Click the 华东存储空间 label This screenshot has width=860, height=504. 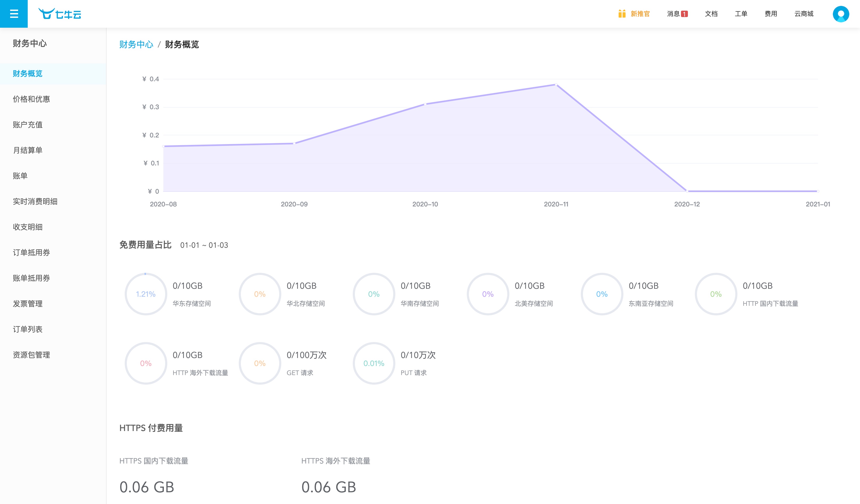(x=192, y=304)
